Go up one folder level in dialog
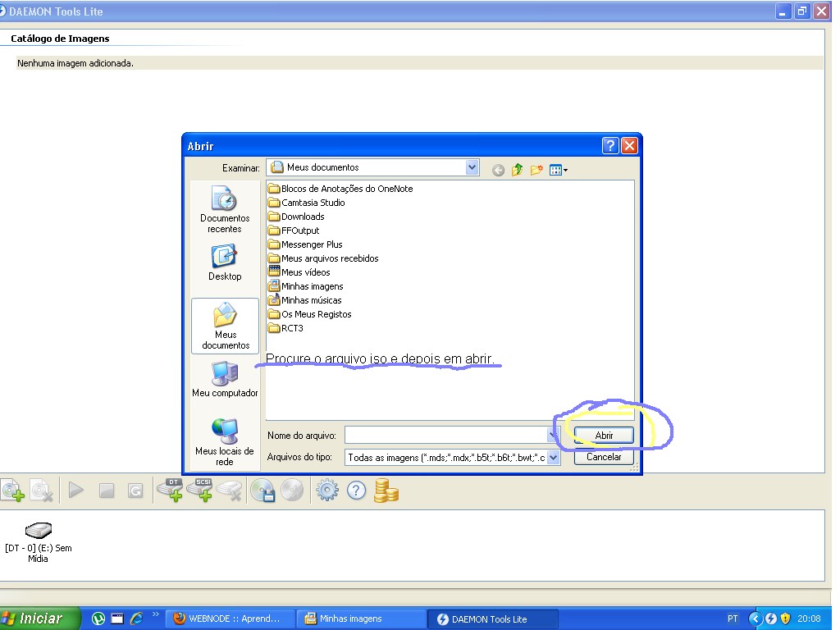The image size is (840, 630). point(518,170)
